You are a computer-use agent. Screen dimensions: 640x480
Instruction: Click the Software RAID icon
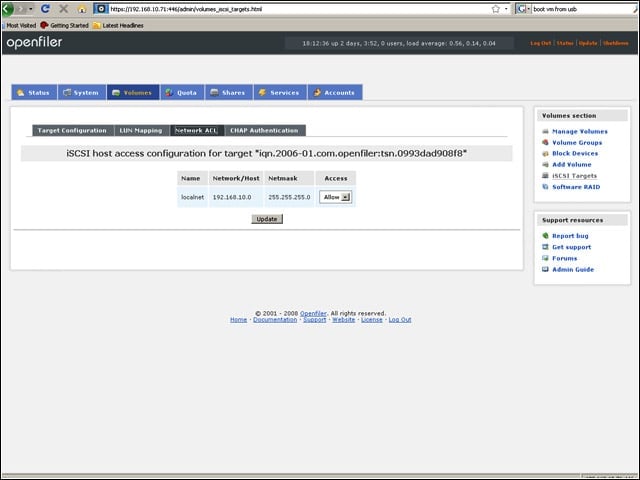point(545,187)
